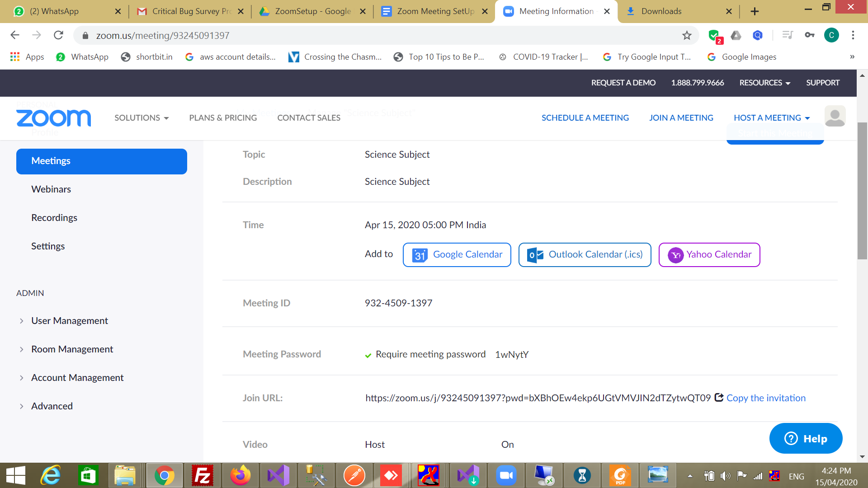The width and height of the screenshot is (868, 488).
Task: Open the Resources dropdown
Action: (x=764, y=83)
